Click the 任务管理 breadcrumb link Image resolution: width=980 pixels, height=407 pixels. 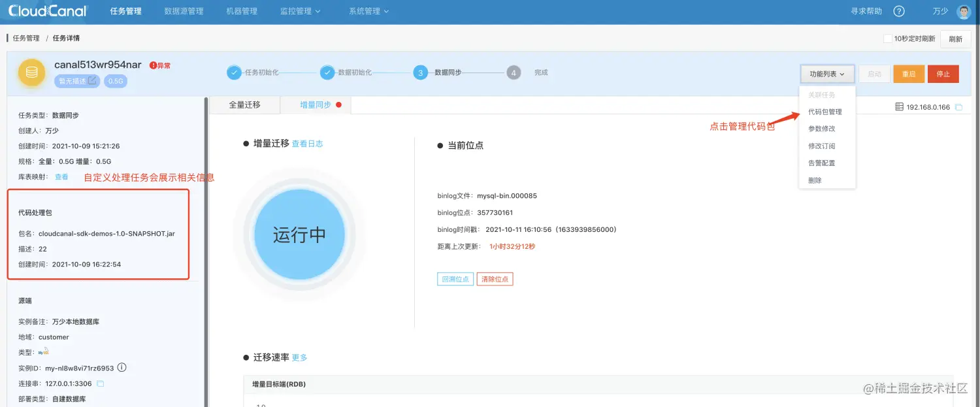pos(25,39)
